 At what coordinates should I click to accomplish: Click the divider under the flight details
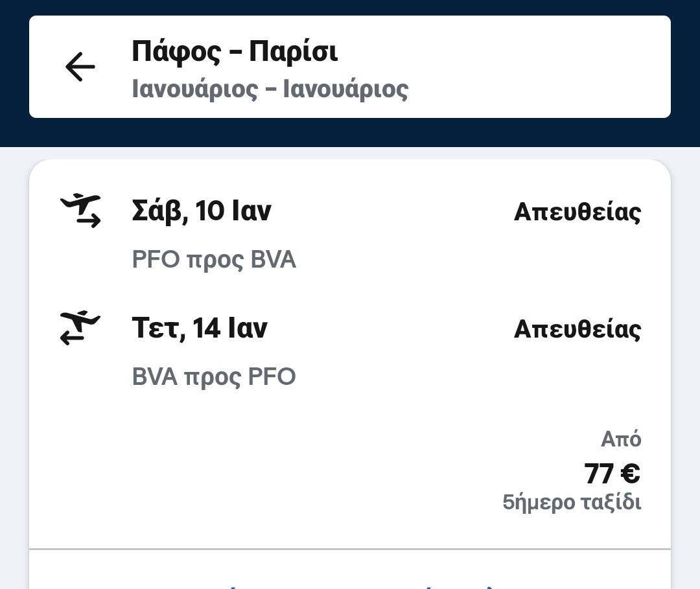(x=350, y=549)
